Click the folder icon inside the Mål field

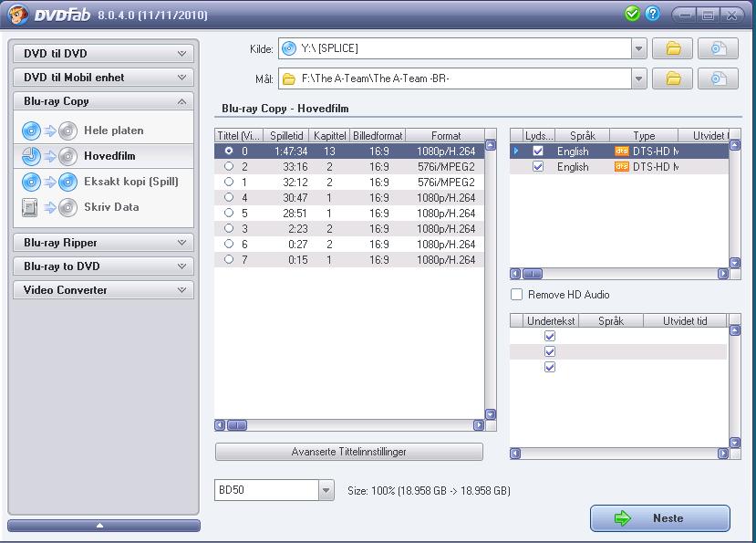(289, 78)
